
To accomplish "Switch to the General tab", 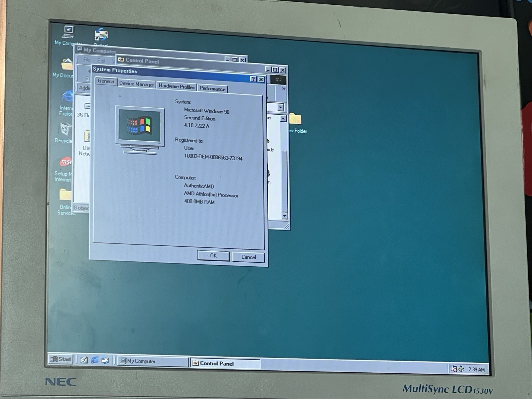I will [106, 81].
